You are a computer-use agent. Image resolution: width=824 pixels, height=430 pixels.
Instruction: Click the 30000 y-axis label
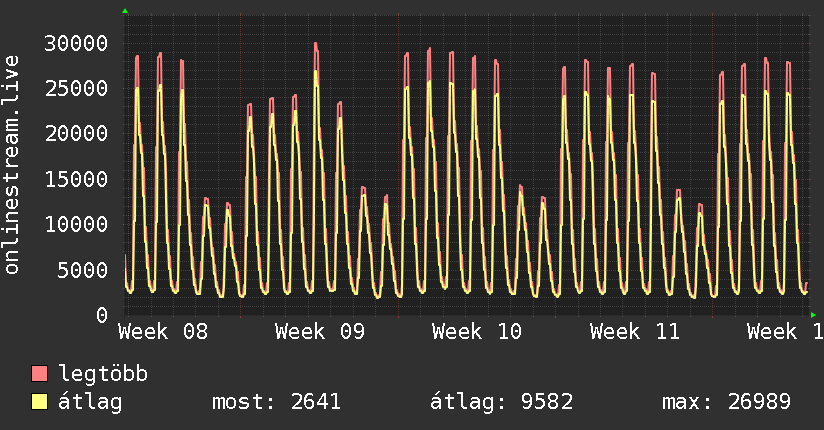click(x=76, y=43)
